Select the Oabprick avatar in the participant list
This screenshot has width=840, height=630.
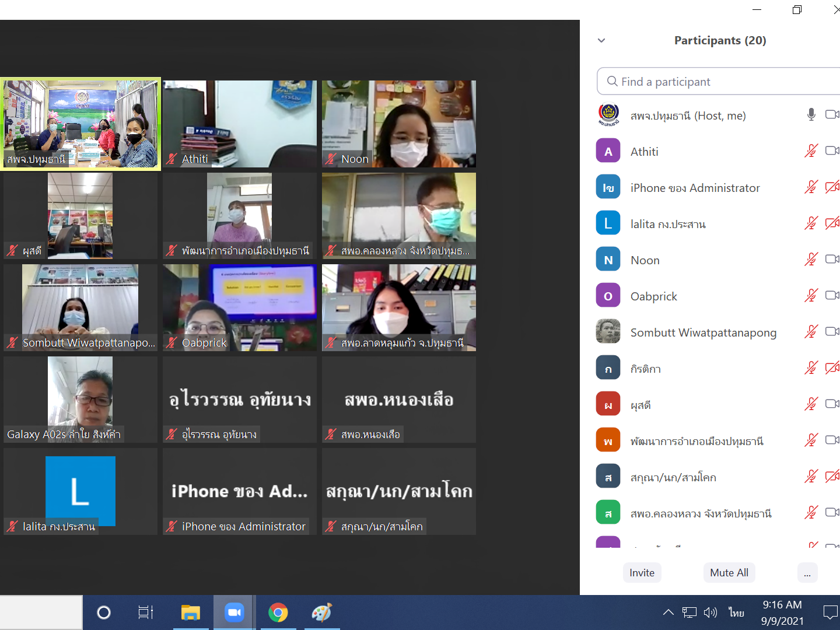[x=608, y=296]
